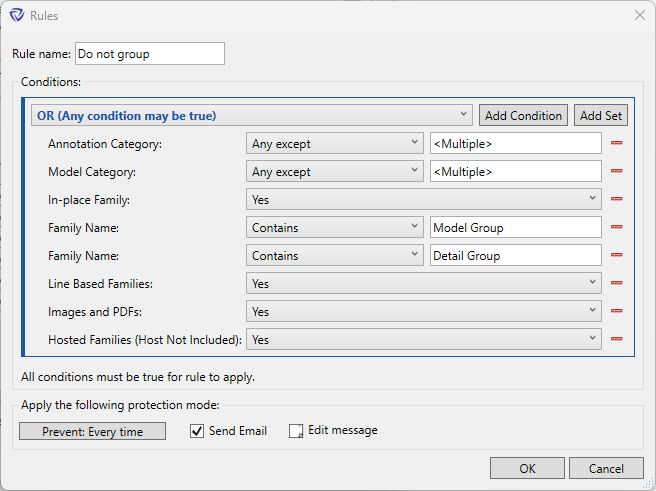656x491 pixels.
Task: Click 'Hosted Families (Host Not Included):' label
Action: (x=145, y=340)
